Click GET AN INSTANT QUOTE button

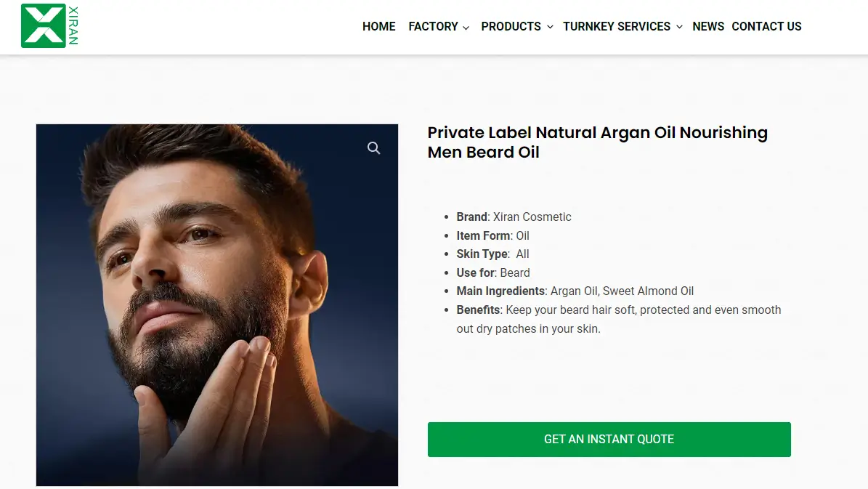(609, 439)
